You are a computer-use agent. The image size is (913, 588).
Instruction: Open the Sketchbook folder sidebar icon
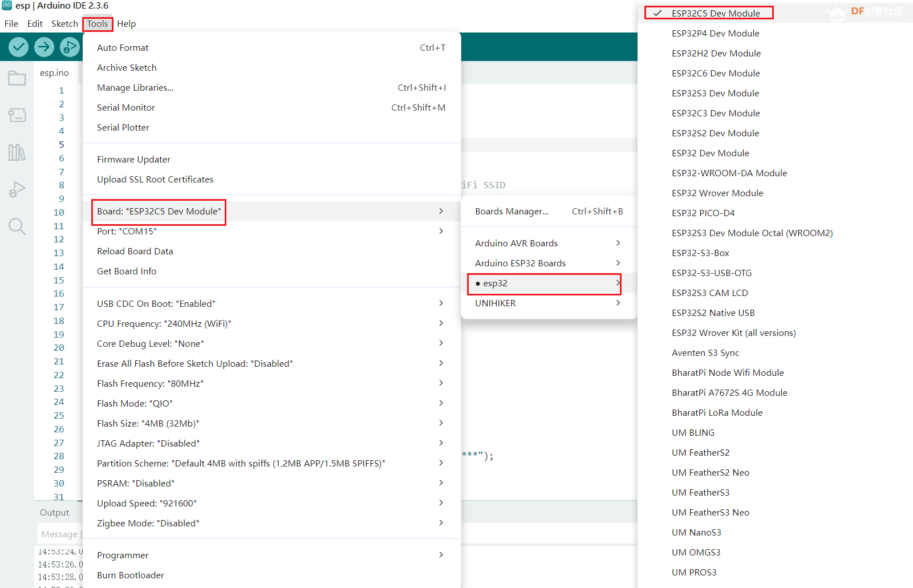(x=17, y=78)
